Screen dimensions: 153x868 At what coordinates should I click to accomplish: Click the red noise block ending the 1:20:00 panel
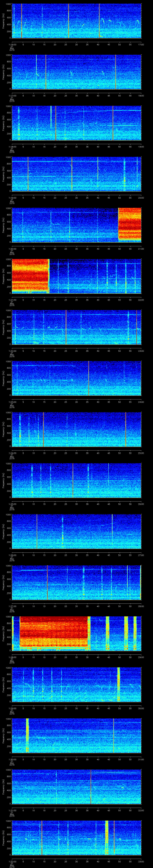pos(130,224)
